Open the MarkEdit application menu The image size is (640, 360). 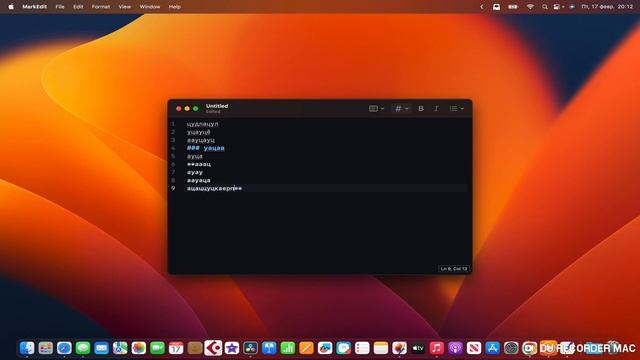(x=34, y=7)
